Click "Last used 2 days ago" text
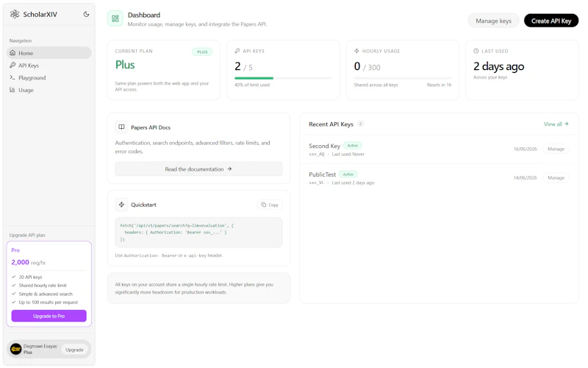Screen dimensions: 588x368 tap(353, 183)
